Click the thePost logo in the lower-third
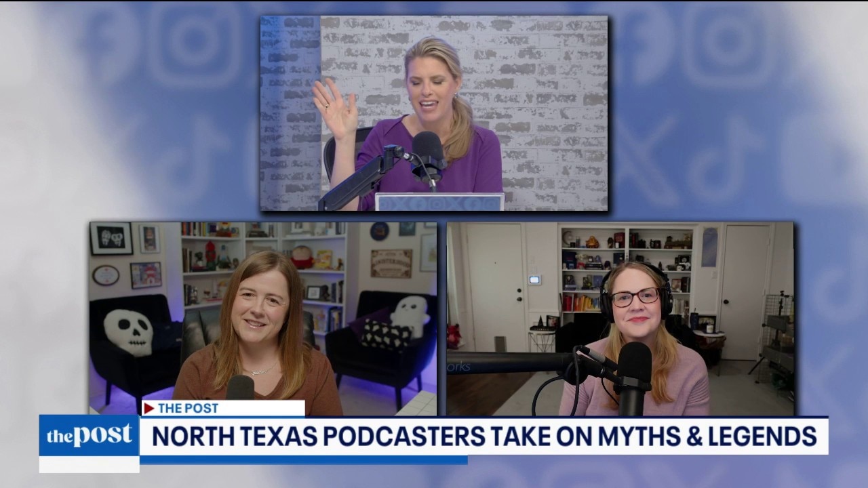 click(x=89, y=436)
